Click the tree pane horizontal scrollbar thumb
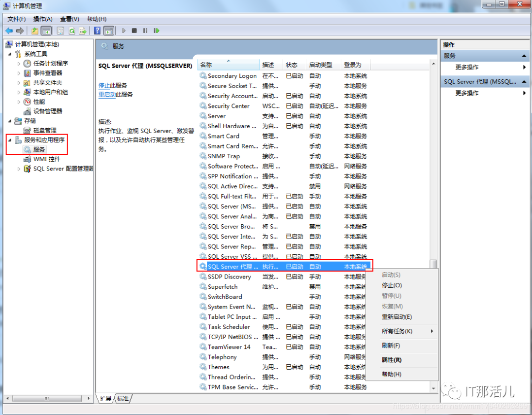Image resolution: width=532 pixels, height=415 pixels. point(47,398)
